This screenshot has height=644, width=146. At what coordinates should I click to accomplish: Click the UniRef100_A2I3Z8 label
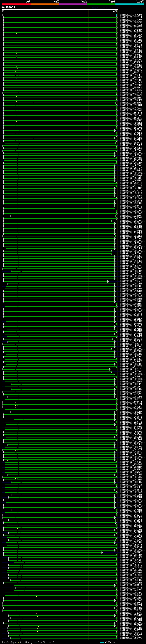pyautogui.click(x=131, y=366)
